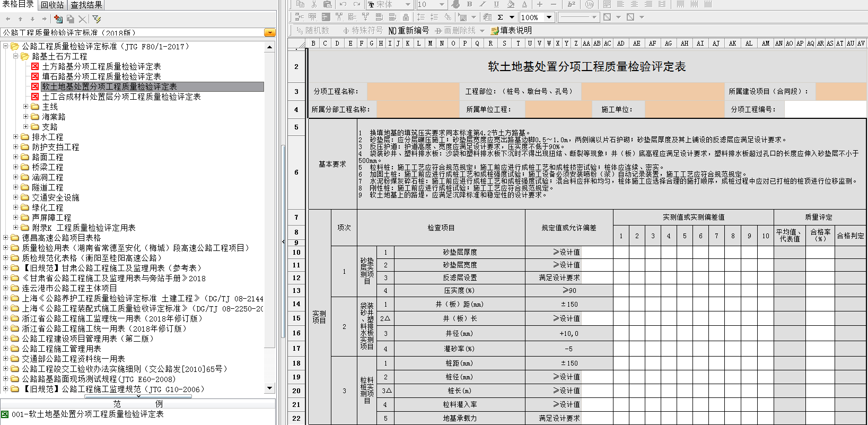Viewport: 868px width, 425px height.
Task: Open the font size 10 dropdown
Action: pyautogui.click(x=442, y=4)
